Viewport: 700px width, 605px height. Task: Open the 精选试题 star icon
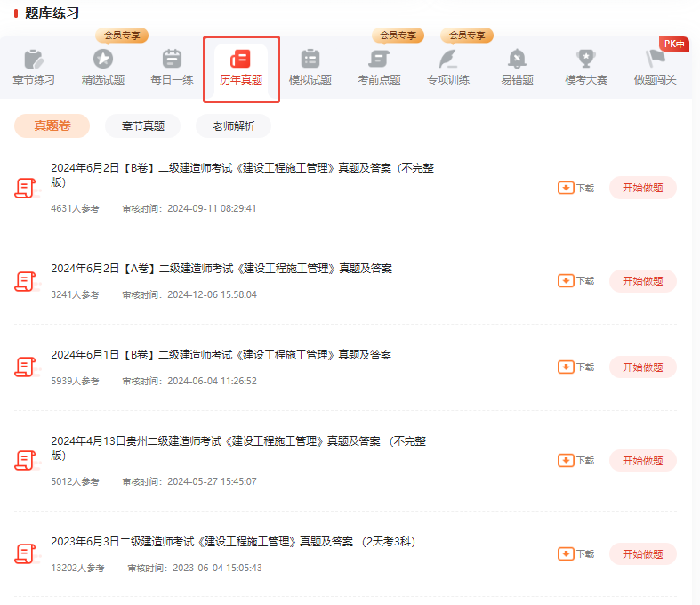coord(103,59)
